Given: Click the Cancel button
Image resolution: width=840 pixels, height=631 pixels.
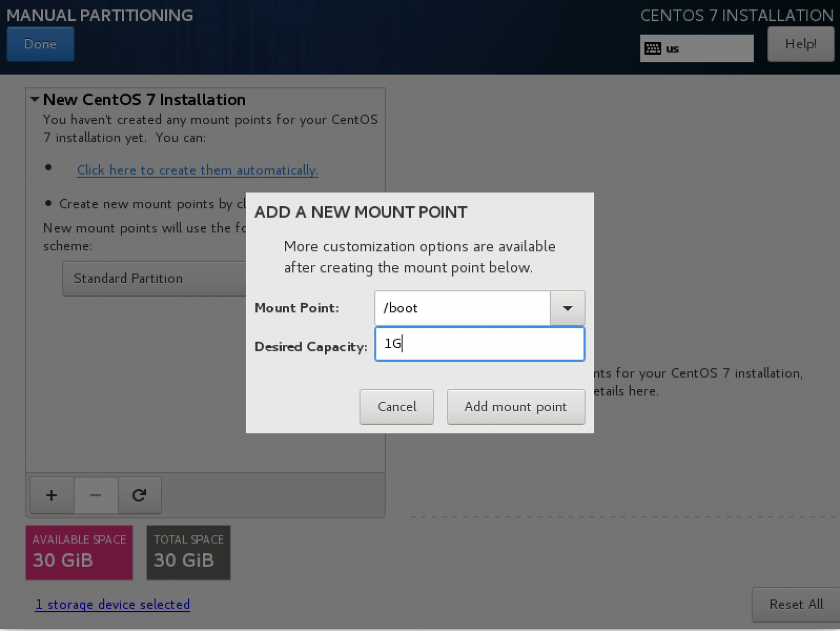Looking at the screenshot, I should tap(396, 407).
